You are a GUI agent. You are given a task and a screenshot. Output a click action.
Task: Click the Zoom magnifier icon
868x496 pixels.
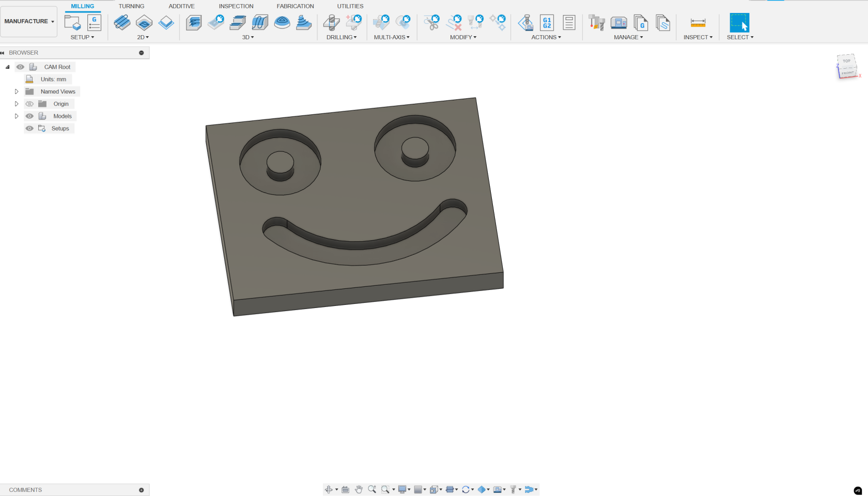click(372, 489)
